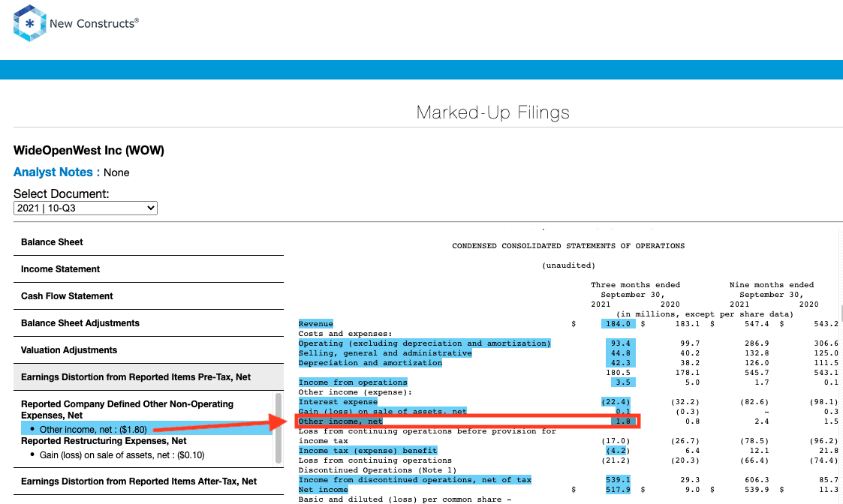Click the highlighted 3.5 income from operations value
Image resolution: width=843 pixels, height=504 pixels.
click(623, 382)
